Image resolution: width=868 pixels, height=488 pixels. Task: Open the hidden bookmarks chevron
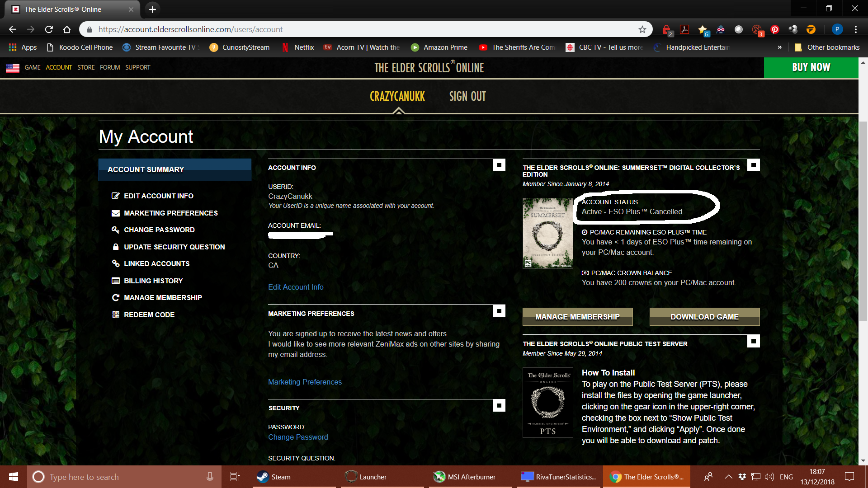coord(779,47)
